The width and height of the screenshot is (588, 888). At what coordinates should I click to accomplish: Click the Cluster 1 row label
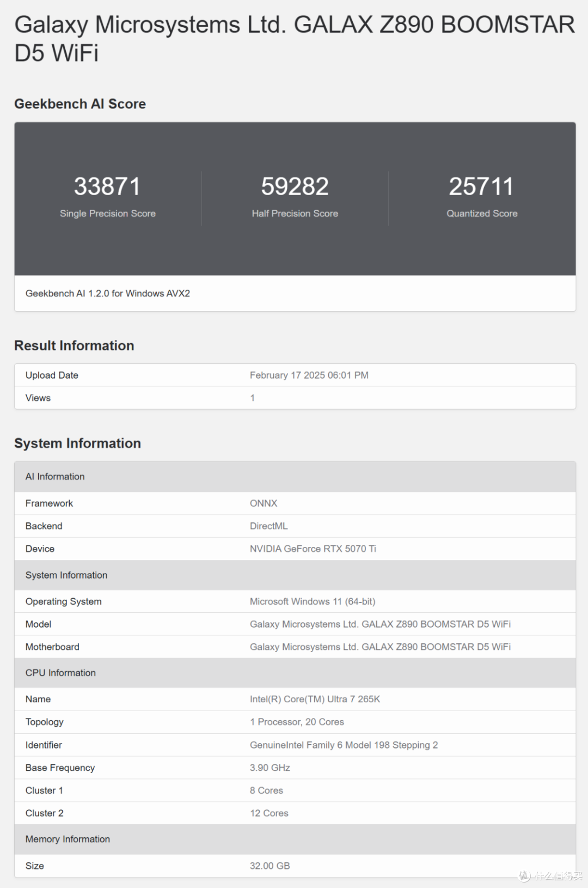pos(44,791)
